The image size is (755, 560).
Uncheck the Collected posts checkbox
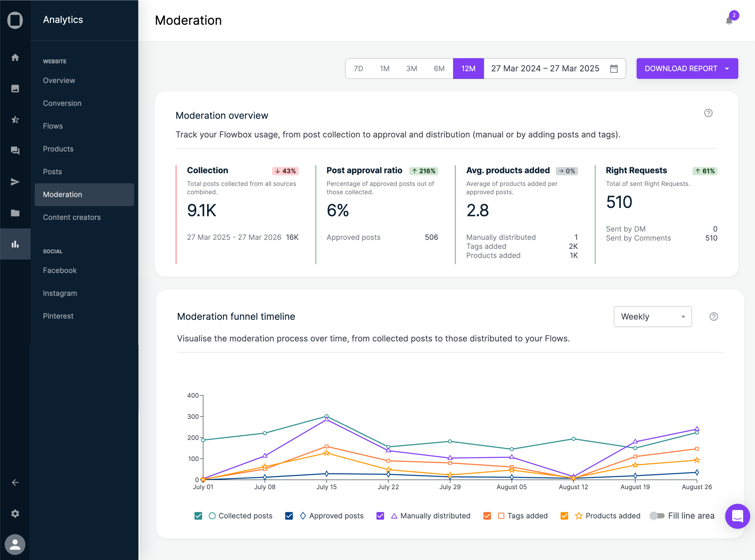point(198,516)
